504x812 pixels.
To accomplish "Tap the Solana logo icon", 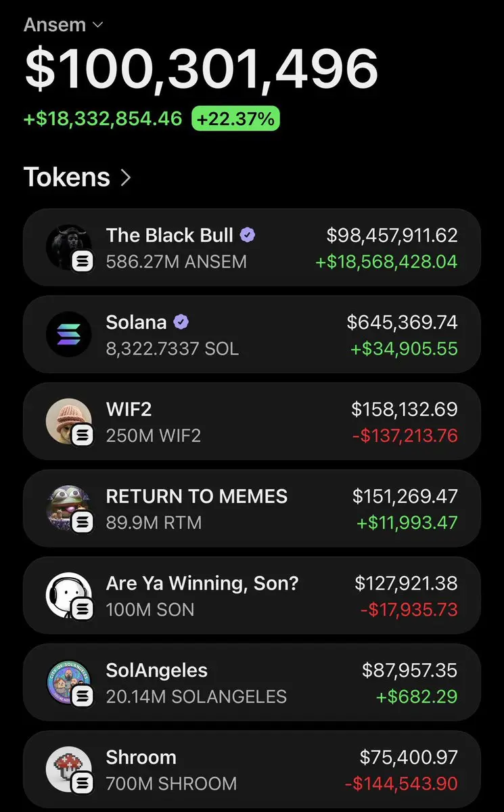I will tap(69, 334).
